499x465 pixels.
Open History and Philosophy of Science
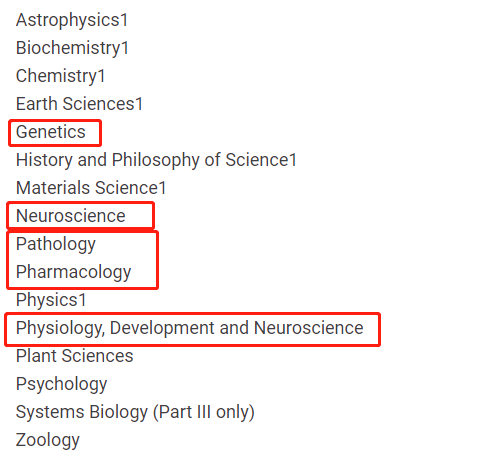[152, 160]
